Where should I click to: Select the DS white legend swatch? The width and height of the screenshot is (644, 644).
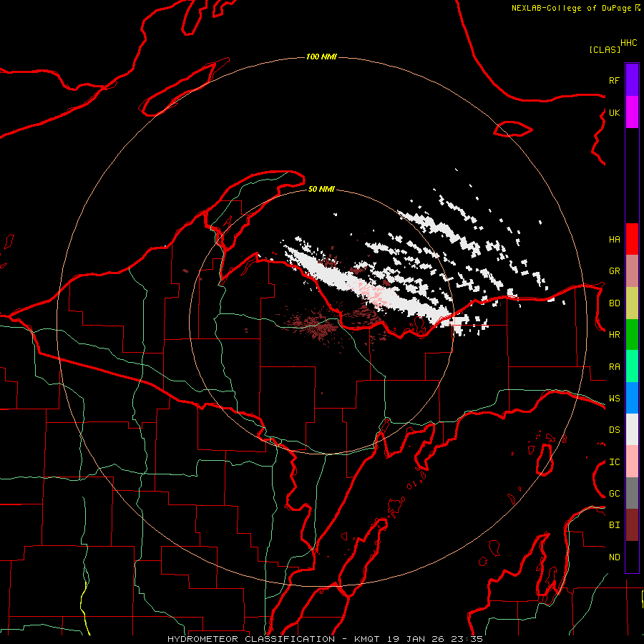[x=632, y=429]
